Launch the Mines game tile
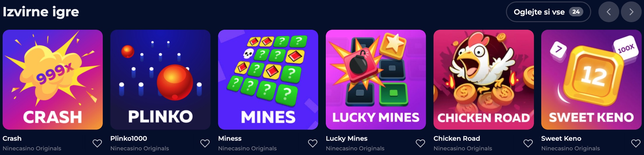Image resolution: width=644 pixels, height=155 pixels. click(x=268, y=80)
